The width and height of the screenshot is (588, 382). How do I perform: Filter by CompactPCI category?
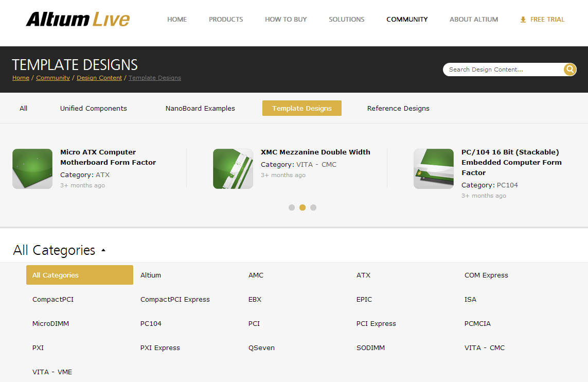point(53,300)
